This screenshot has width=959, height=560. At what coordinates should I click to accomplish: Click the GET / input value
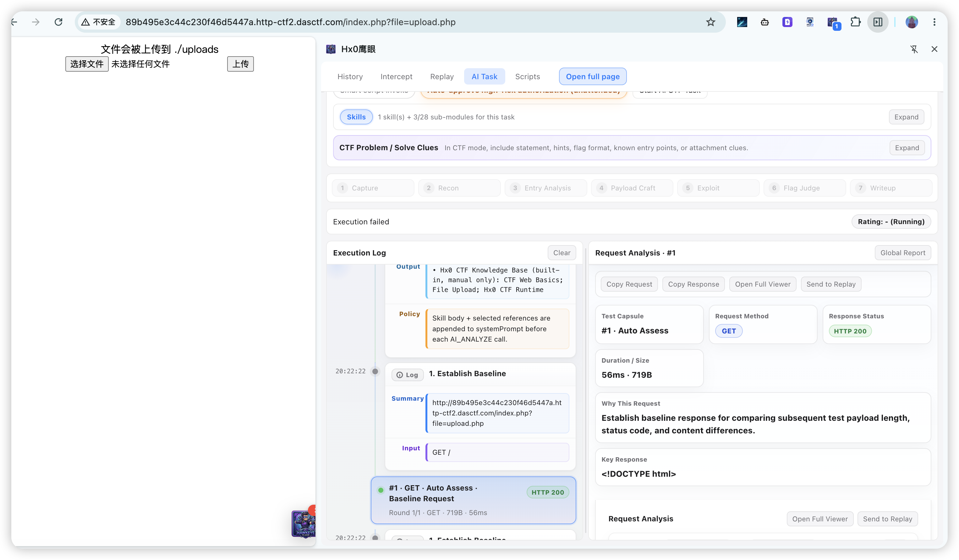[x=497, y=452]
